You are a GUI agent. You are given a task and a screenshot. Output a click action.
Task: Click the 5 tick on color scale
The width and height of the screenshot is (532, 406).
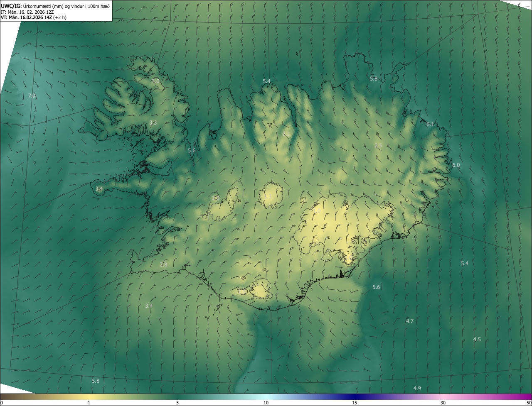[x=177, y=403]
